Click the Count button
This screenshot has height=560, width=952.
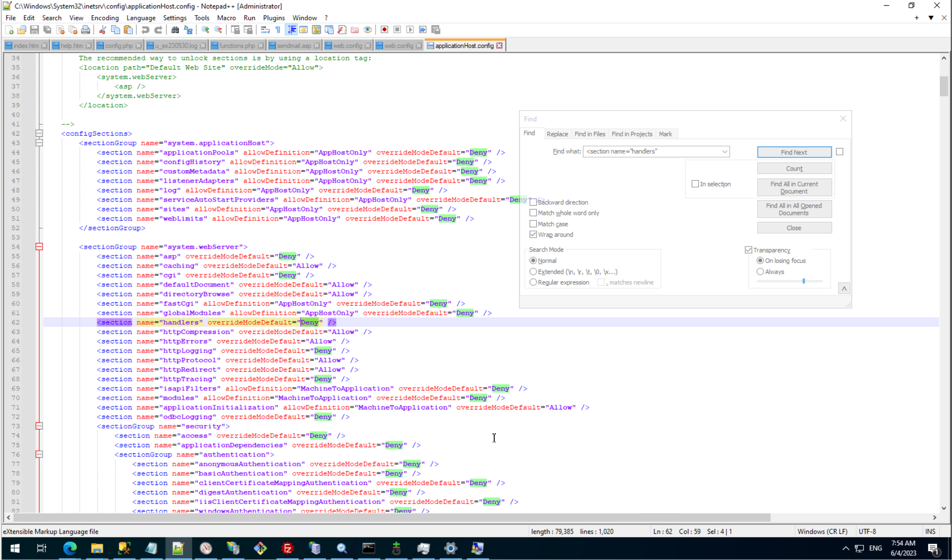[794, 169]
